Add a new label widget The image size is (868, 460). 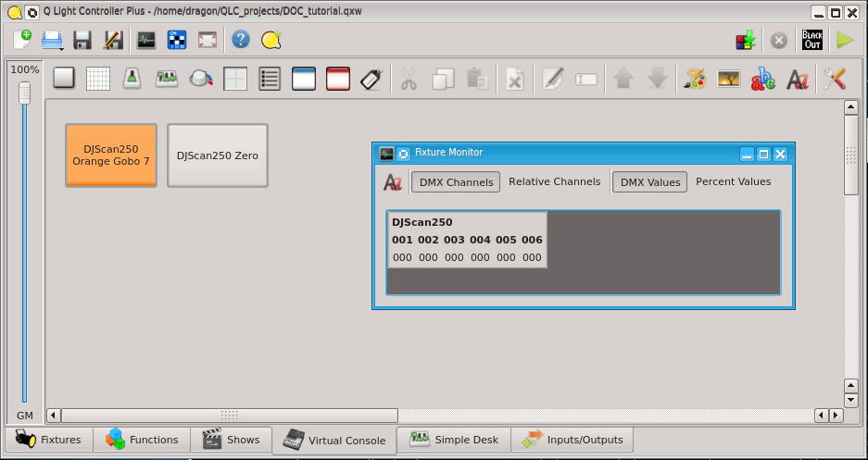pos(371,79)
